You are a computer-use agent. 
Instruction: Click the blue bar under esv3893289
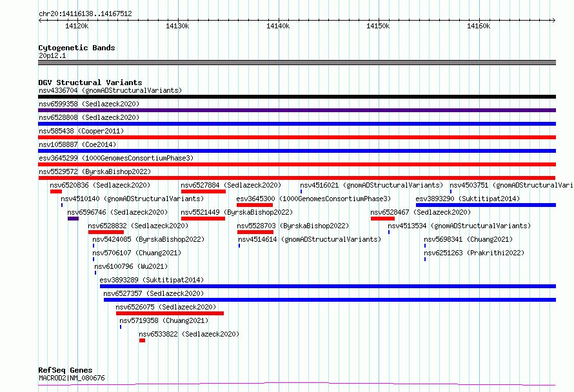click(x=328, y=286)
